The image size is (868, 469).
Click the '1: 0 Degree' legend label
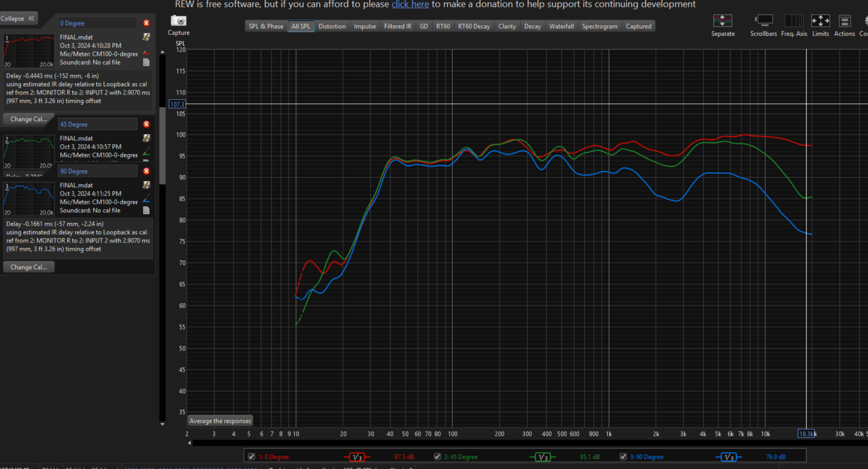(273, 457)
